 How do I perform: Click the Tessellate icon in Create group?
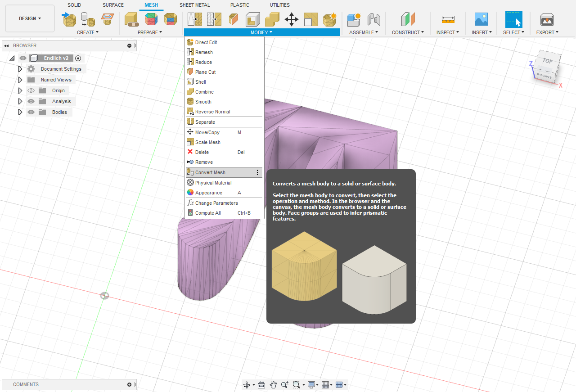coord(88,19)
